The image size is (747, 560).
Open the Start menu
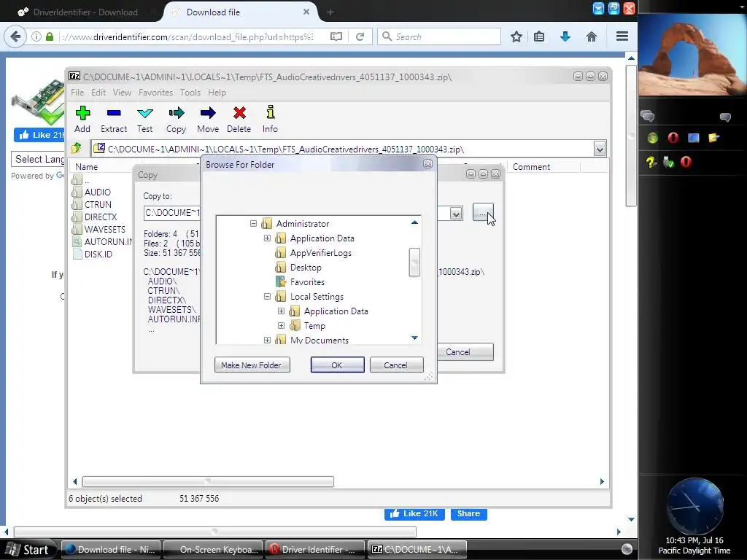[x=28, y=550]
